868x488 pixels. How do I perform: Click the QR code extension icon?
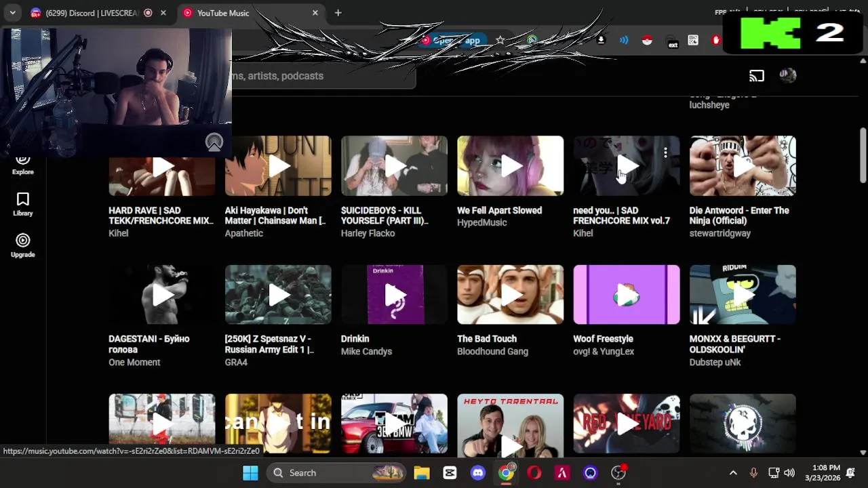pyautogui.click(x=693, y=40)
